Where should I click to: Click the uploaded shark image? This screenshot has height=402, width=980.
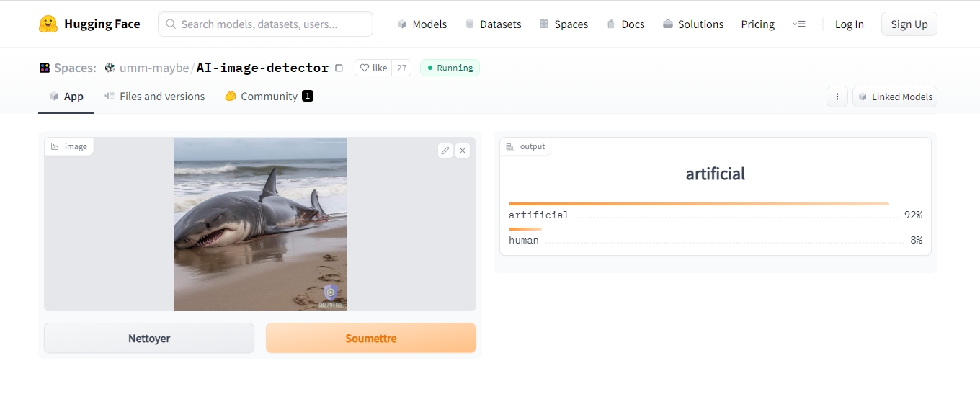[260, 224]
